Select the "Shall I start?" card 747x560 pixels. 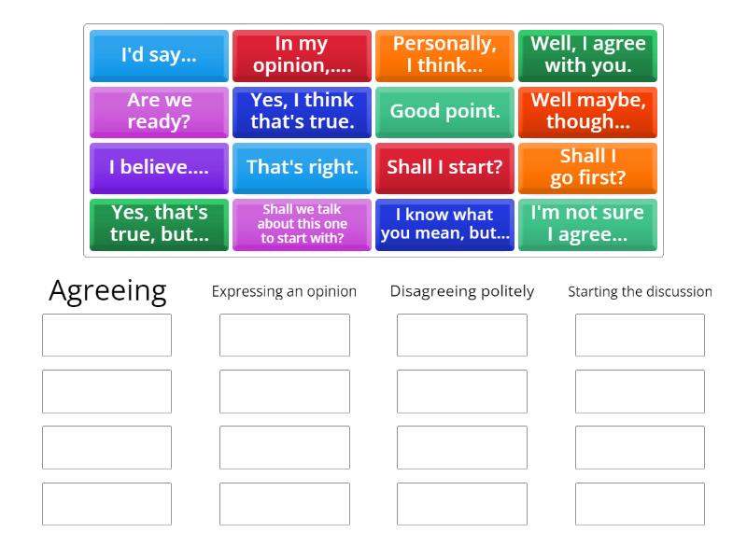(x=444, y=168)
